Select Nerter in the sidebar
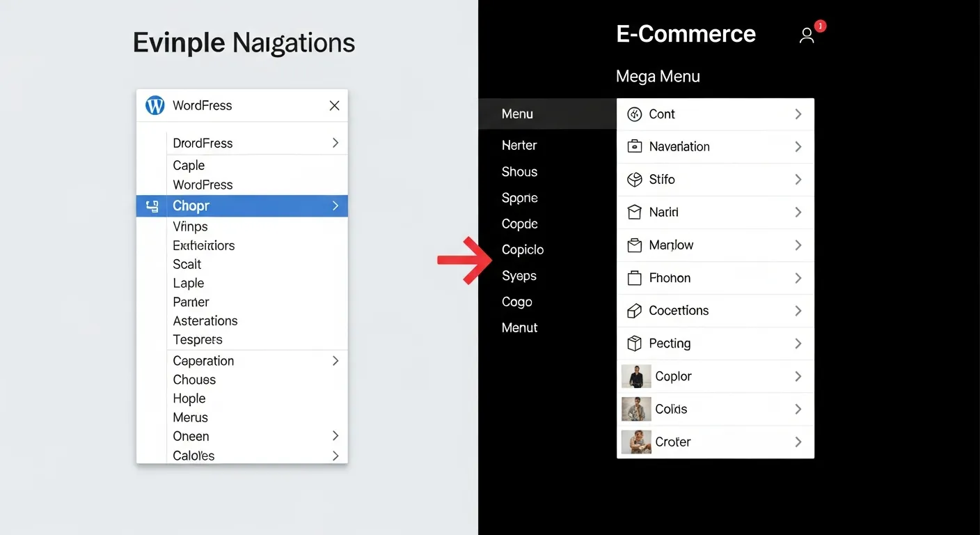This screenshot has height=535, width=980. [519, 146]
